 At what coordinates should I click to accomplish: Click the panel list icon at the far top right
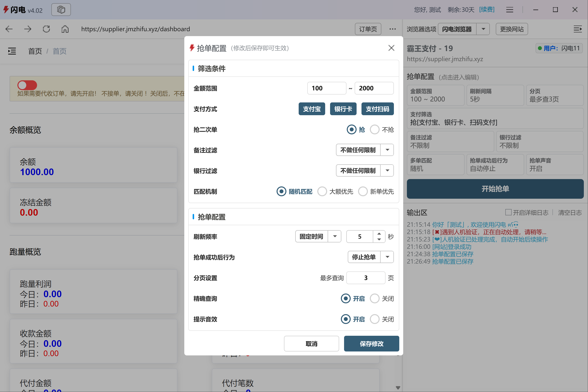(578, 29)
